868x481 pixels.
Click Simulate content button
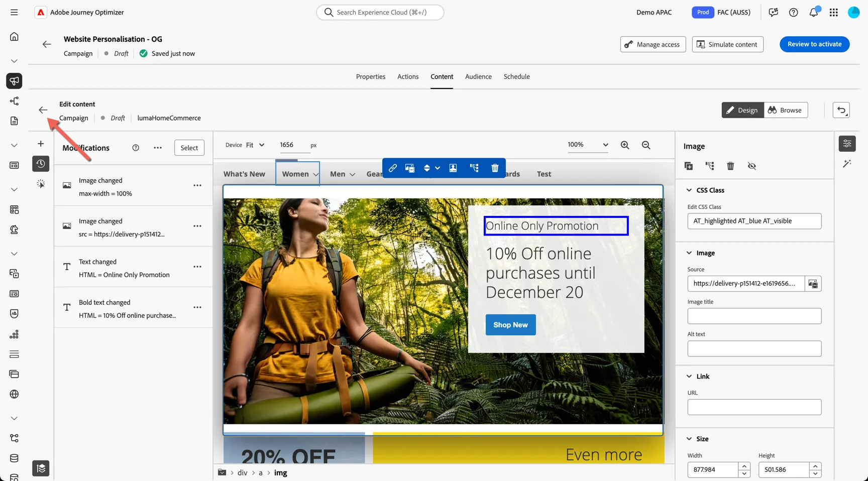727,44
